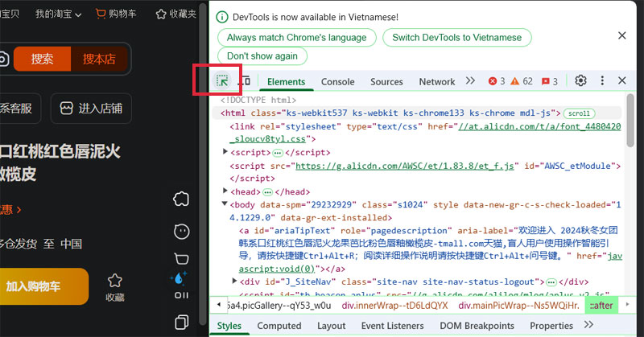
Task: Open the Computed subtab
Action: pyautogui.click(x=279, y=326)
